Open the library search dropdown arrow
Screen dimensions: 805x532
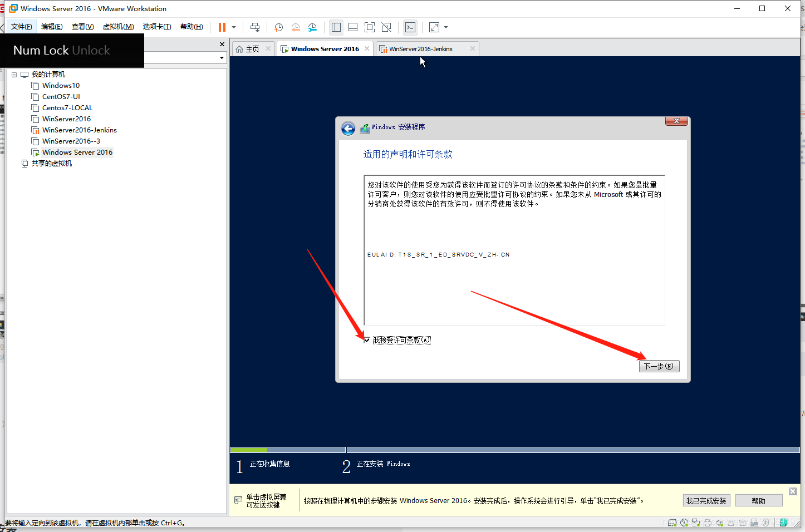[x=222, y=58]
